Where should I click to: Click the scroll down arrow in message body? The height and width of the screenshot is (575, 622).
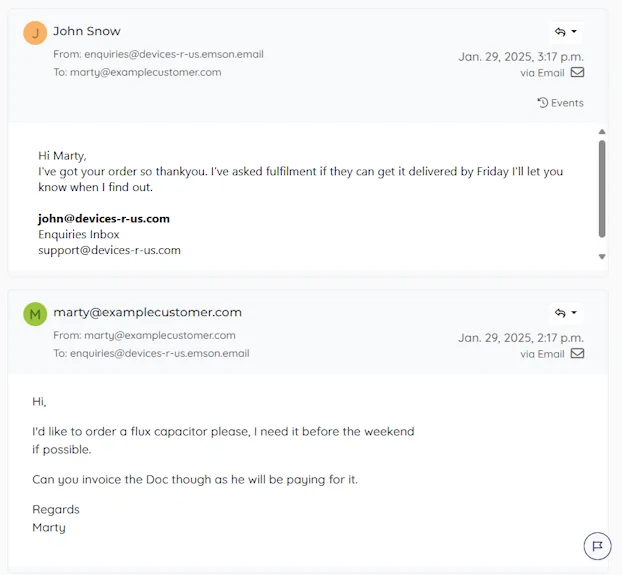(602, 257)
